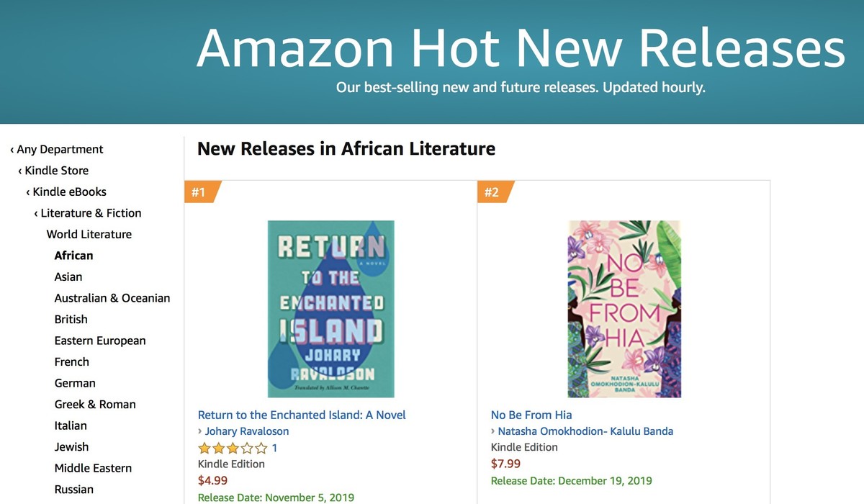Viewport: 864px width, 504px height.
Task: Click the #1 rank badge
Action: (x=199, y=192)
